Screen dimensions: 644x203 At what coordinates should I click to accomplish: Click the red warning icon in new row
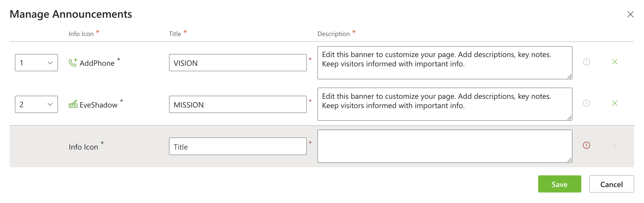pyautogui.click(x=586, y=145)
